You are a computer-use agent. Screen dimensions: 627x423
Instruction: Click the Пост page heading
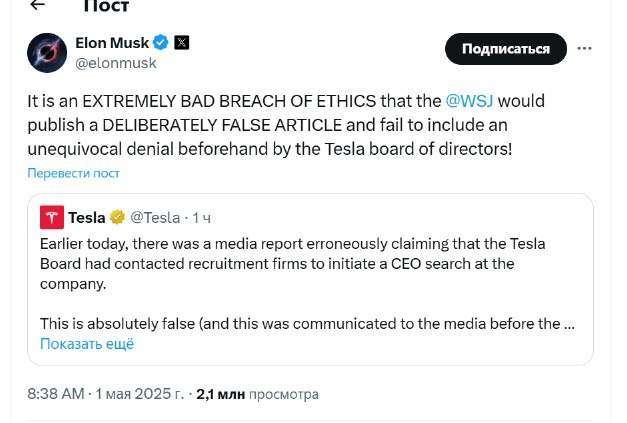click(x=105, y=6)
